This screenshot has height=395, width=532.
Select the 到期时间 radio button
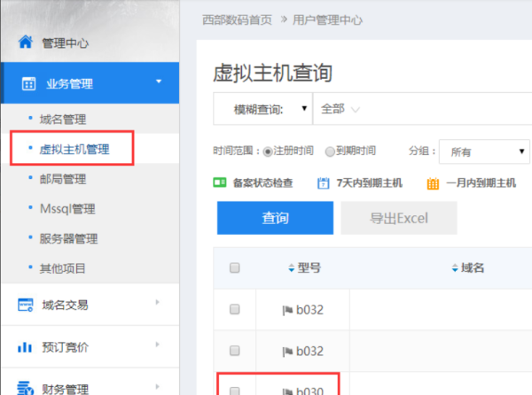(330, 151)
